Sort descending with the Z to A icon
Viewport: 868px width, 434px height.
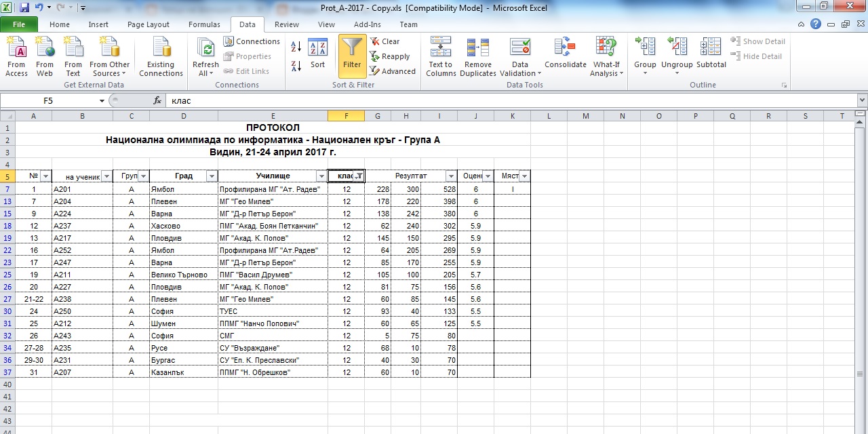296,66
